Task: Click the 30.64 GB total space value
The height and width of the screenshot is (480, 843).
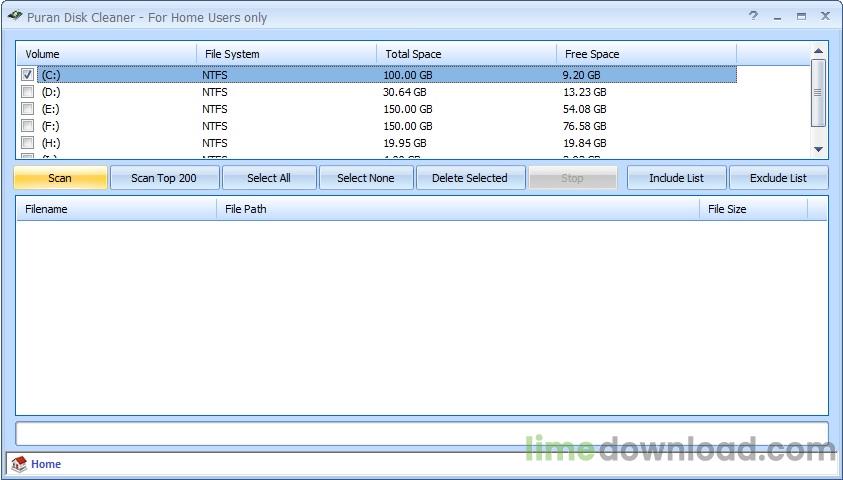Action: click(x=405, y=92)
